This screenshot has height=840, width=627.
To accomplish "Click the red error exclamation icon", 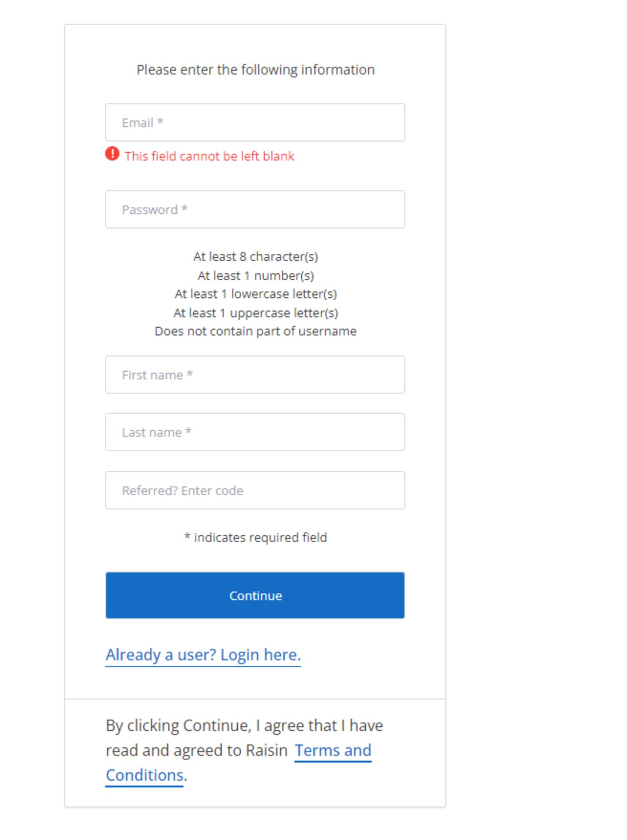I will 112,154.
